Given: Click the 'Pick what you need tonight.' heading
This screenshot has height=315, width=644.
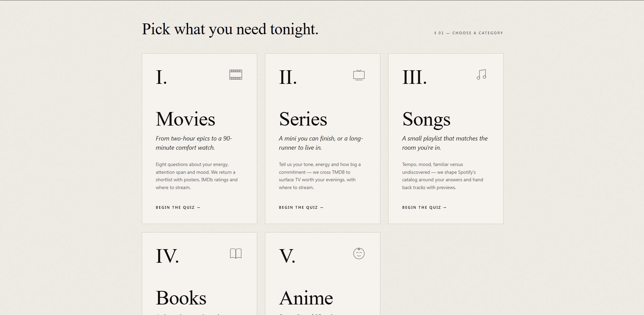Looking at the screenshot, I should click(230, 29).
